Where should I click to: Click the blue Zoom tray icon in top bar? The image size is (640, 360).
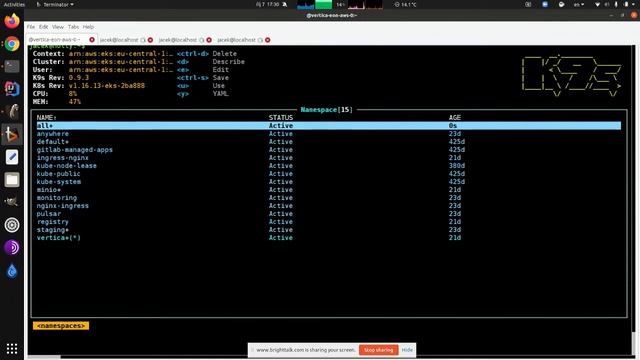(x=545, y=4)
